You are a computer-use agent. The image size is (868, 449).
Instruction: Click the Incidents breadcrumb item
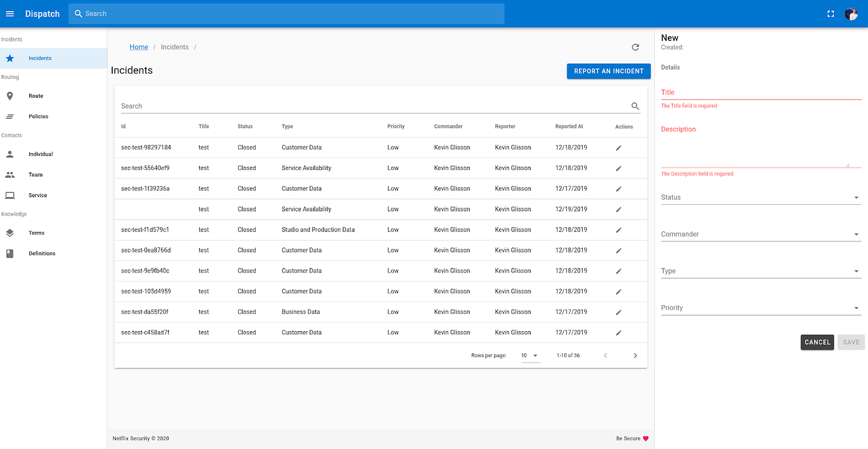pos(174,47)
